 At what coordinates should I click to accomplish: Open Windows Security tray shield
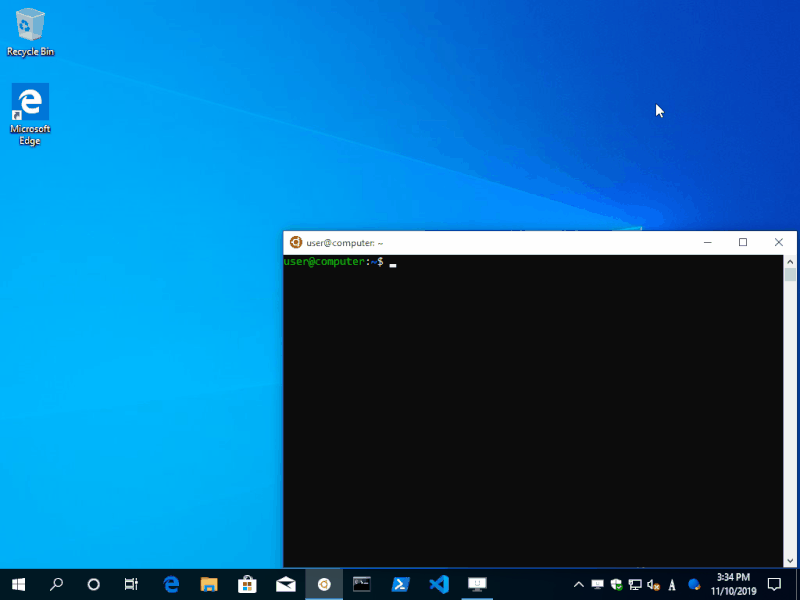click(x=616, y=585)
